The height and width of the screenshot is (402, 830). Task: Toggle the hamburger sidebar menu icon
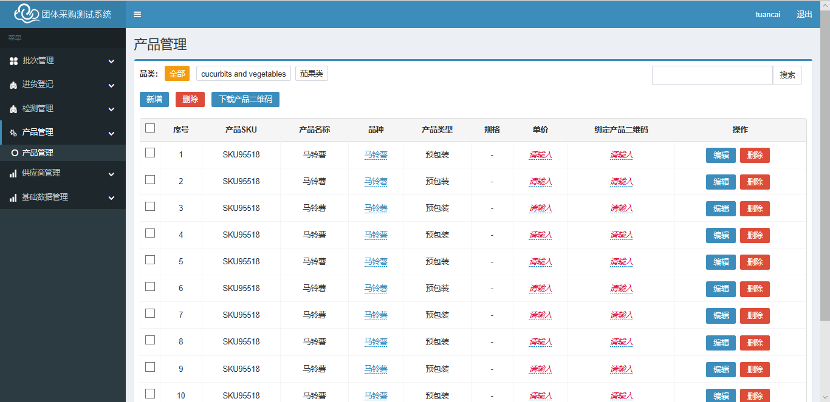pos(138,14)
